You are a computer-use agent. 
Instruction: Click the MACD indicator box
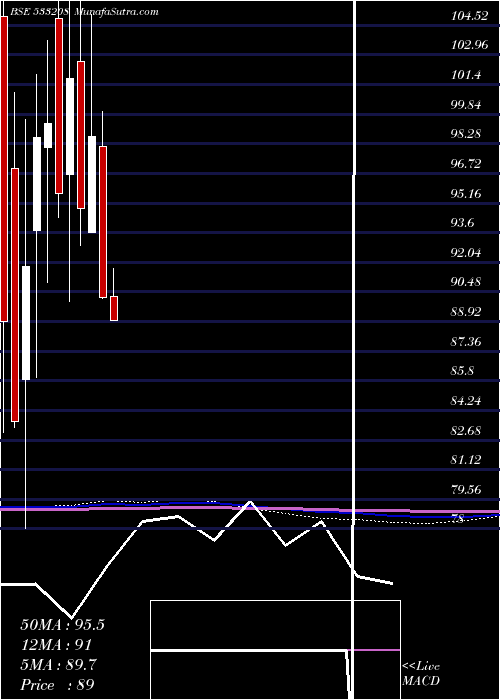click(x=275, y=650)
